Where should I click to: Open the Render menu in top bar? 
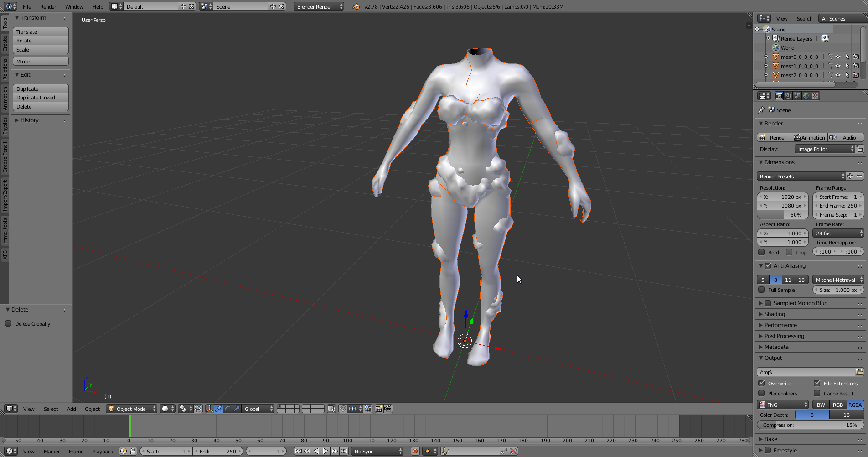(x=48, y=7)
